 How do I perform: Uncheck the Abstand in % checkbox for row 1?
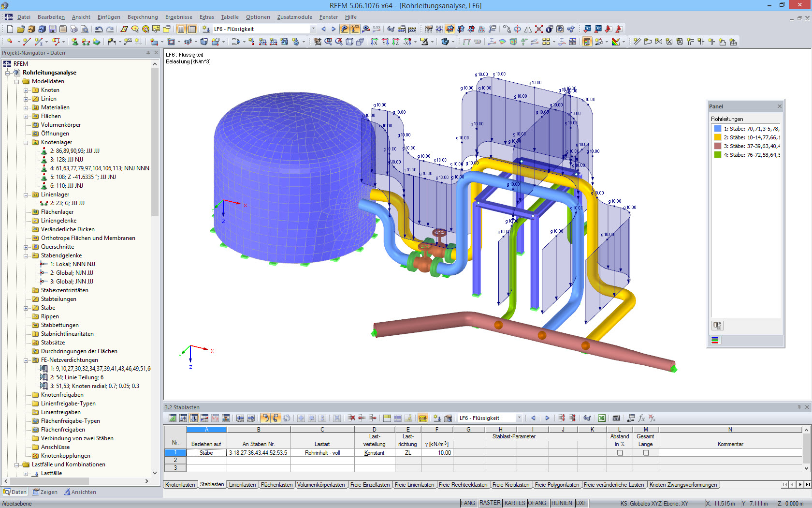(x=619, y=452)
